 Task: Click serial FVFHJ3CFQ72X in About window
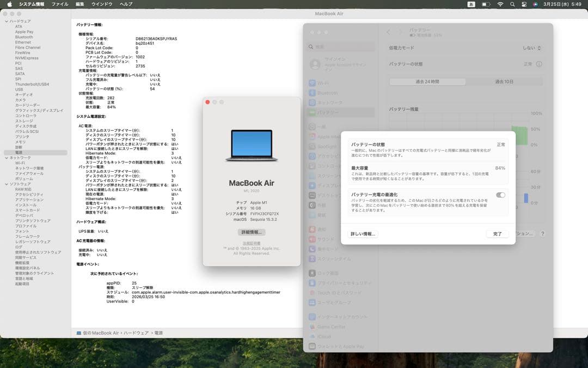(x=265, y=214)
